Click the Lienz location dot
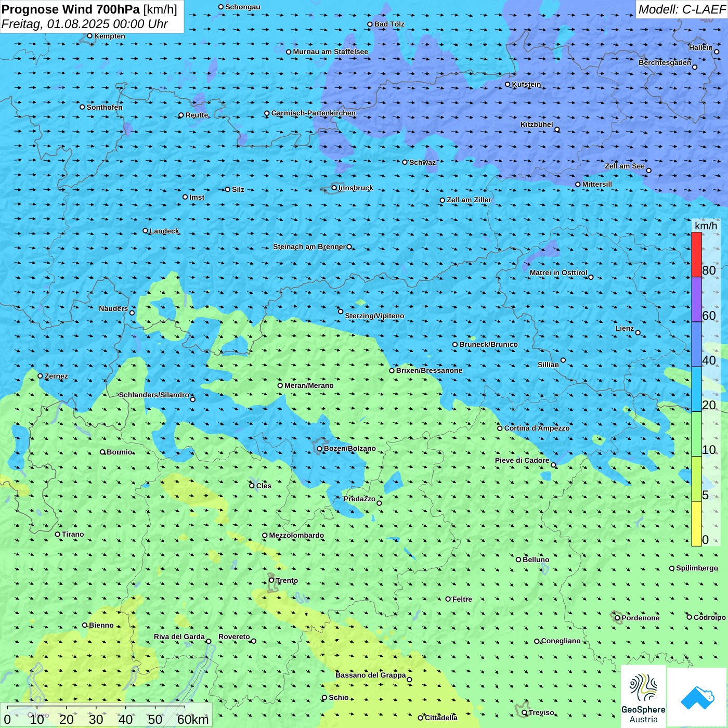 click(638, 333)
